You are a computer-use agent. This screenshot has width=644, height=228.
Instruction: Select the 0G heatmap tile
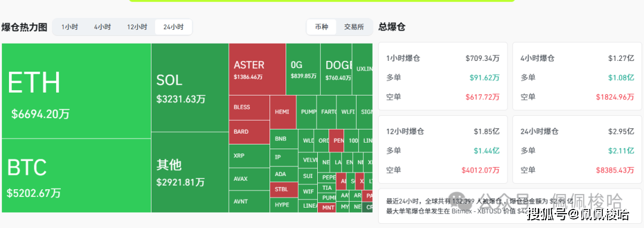tap(303, 69)
